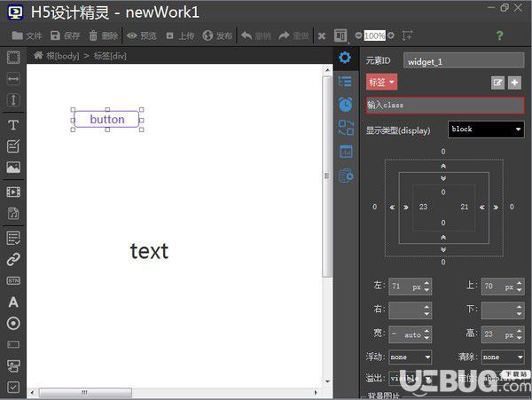This screenshot has width=532, height=400.
Task: Open the 文件 file menu
Action: [27, 35]
